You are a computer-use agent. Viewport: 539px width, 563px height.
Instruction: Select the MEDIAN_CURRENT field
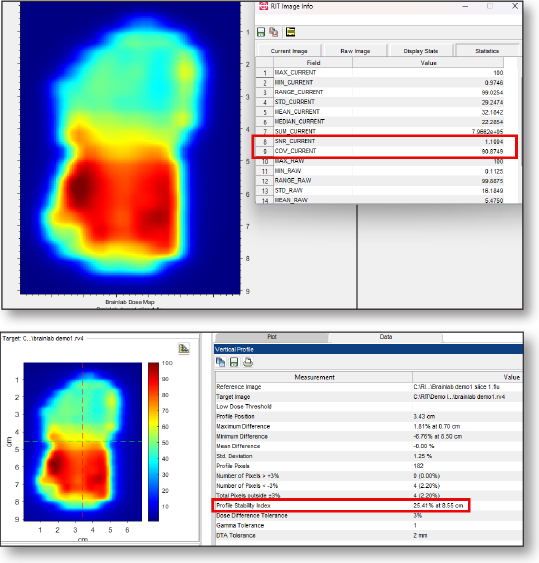(x=299, y=122)
